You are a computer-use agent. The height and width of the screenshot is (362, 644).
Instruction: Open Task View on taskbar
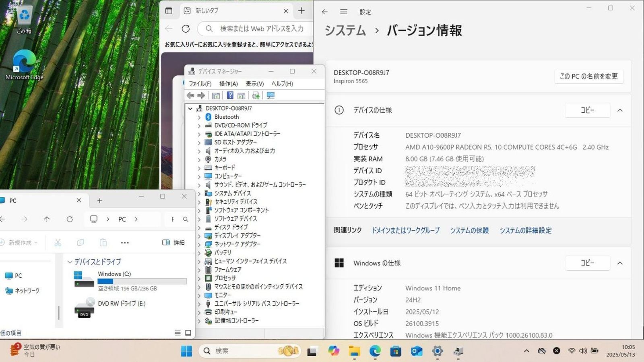coord(312,351)
